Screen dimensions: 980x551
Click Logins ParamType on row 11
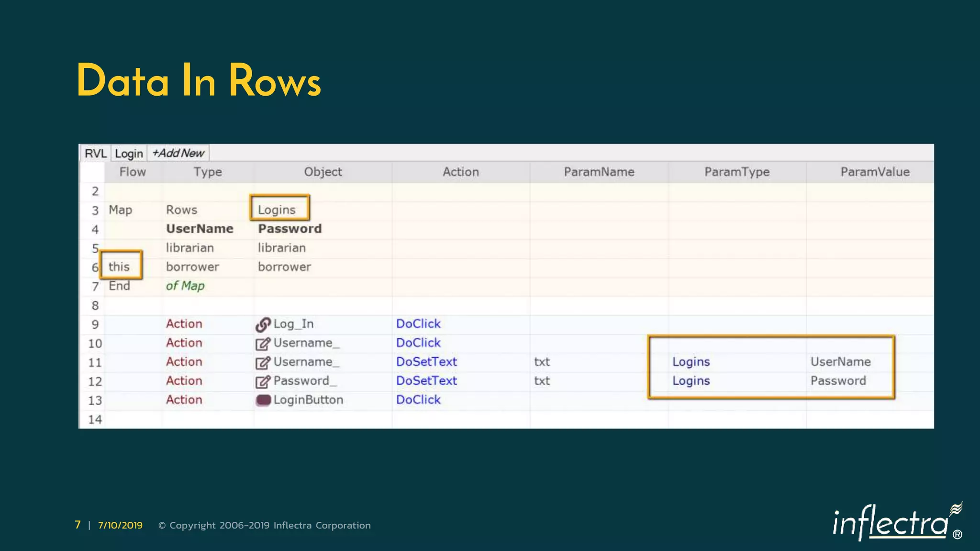pyautogui.click(x=691, y=362)
